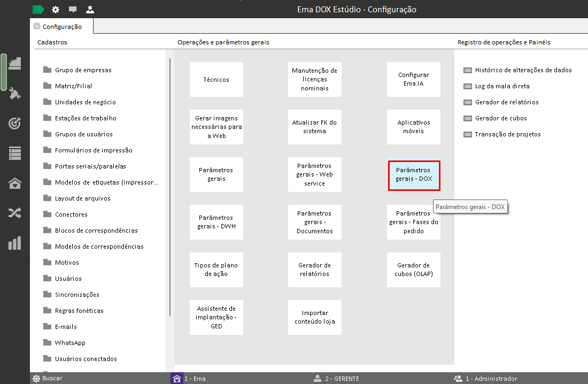Click the Técnicos tile
The image size is (588, 384).
coord(216,80)
